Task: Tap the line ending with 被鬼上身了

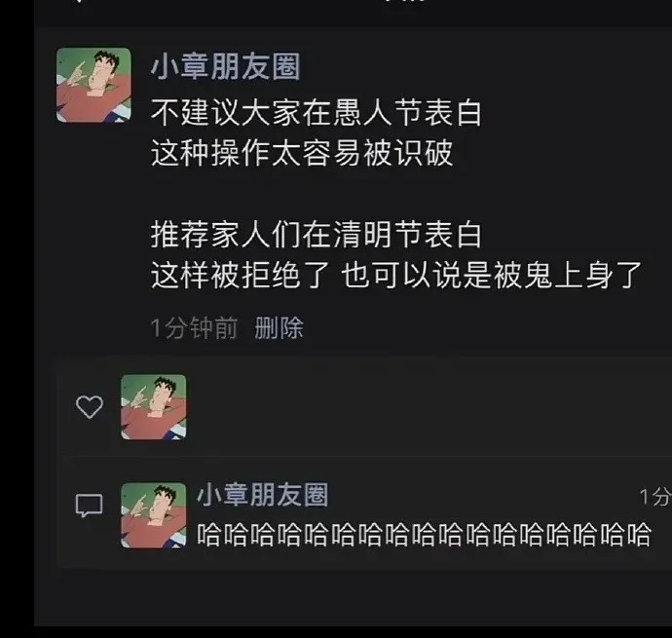Action: 396,276
